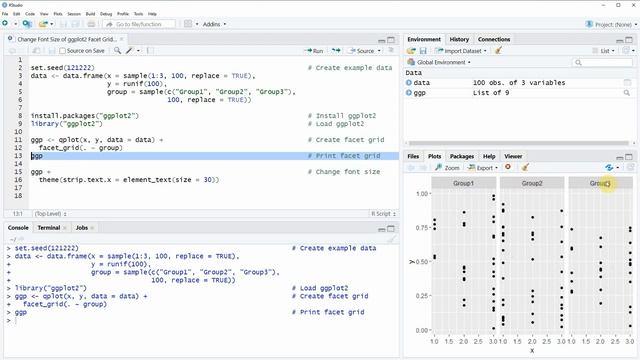Open the List view dropdown

(x=604, y=51)
